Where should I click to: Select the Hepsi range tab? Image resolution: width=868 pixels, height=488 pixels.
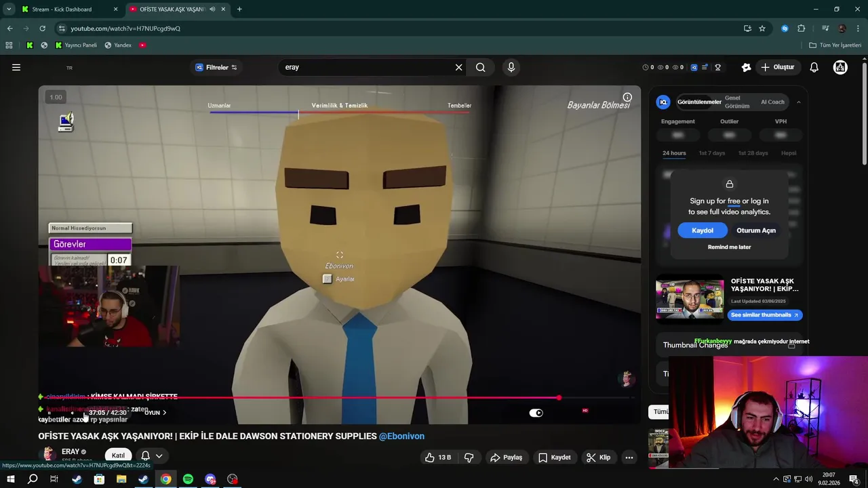click(x=789, y=153)
